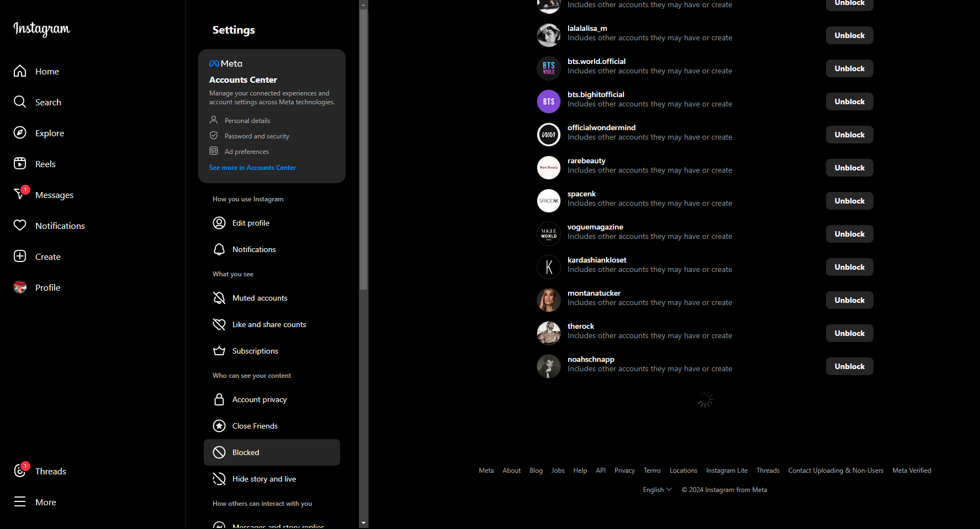The height and width of the screenshot is (529, 980).
Task: Open the Locations footer link
Action: 684,471
